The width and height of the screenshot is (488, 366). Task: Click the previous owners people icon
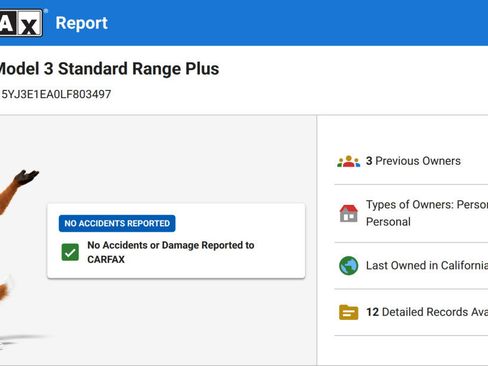tap(348, 161)
